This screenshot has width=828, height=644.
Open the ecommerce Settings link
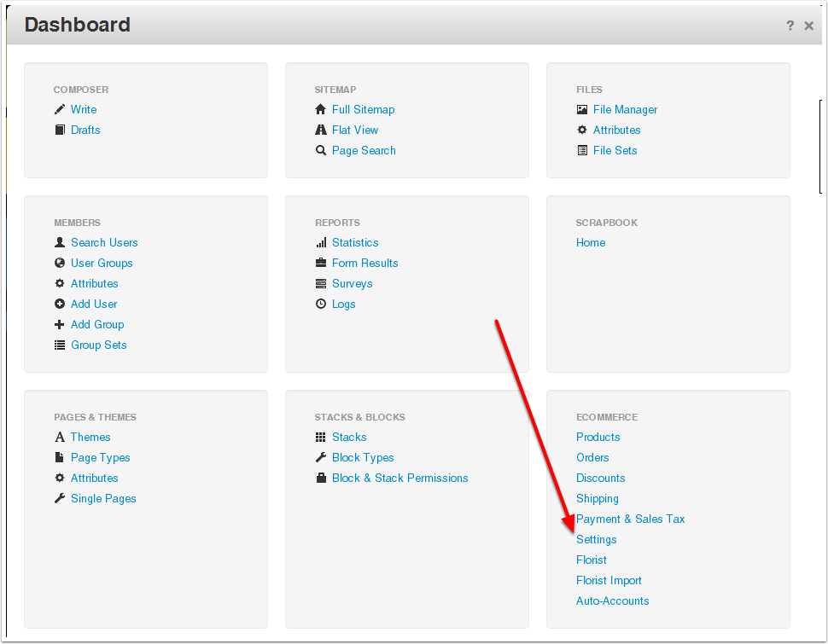[x=596, y=539]
